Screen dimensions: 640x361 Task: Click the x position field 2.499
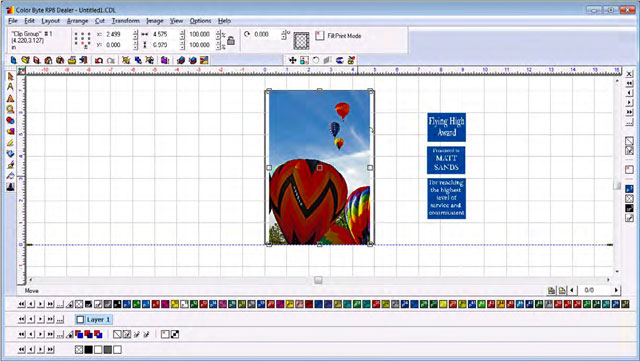118,34
